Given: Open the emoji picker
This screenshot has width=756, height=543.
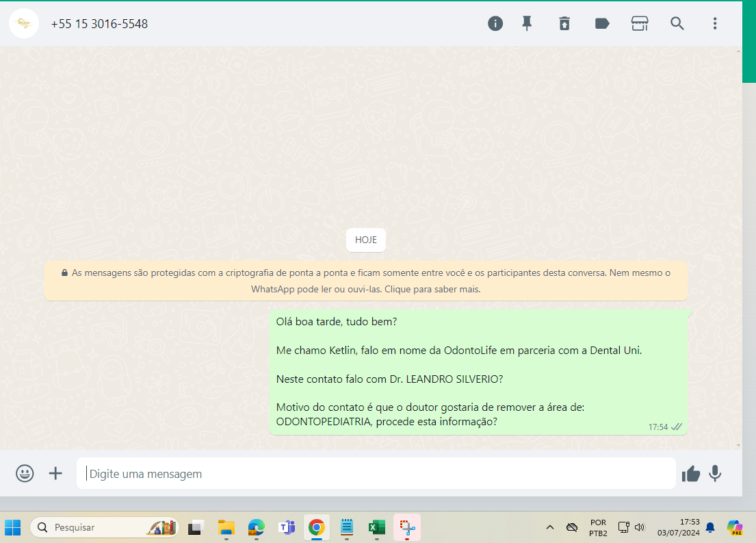Looking at the screenshot, I should [x=25, y=473].
